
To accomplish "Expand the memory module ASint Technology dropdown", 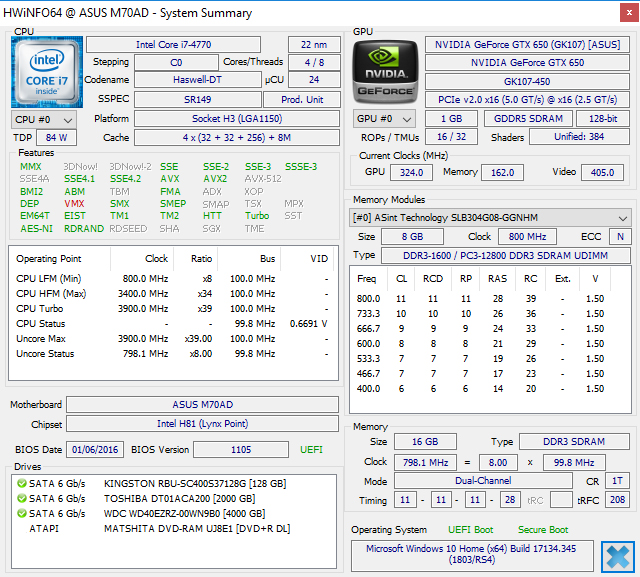I will coord(490,218).
